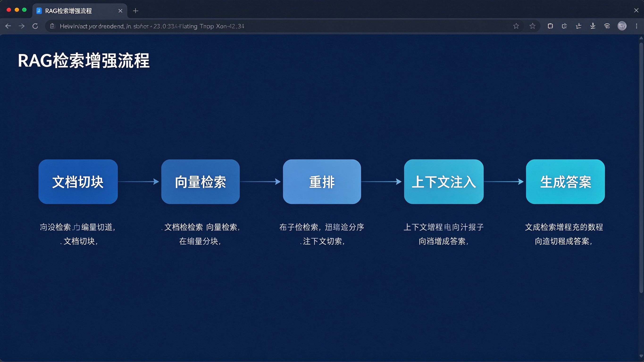
Task: Click the 生成答案 step box
Action: click(565, 182)
